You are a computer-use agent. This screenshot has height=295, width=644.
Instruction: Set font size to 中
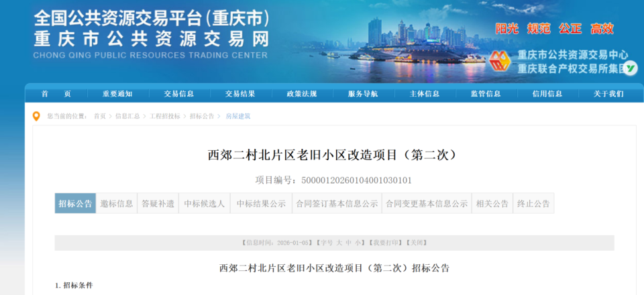pos(348,243)
